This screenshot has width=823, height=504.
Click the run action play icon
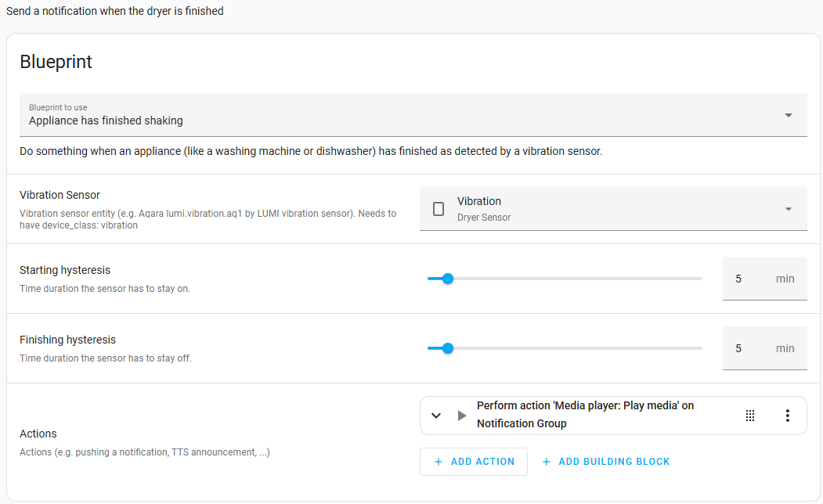point(462,416)
